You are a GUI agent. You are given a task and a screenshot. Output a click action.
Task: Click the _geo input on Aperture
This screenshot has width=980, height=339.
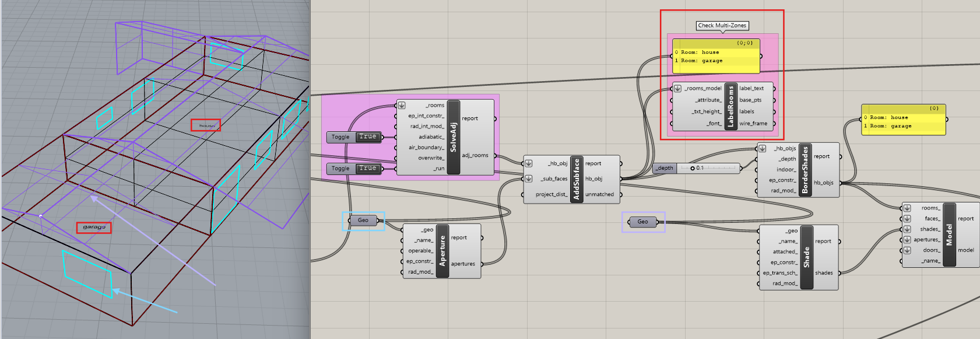(x=427, y=230)
